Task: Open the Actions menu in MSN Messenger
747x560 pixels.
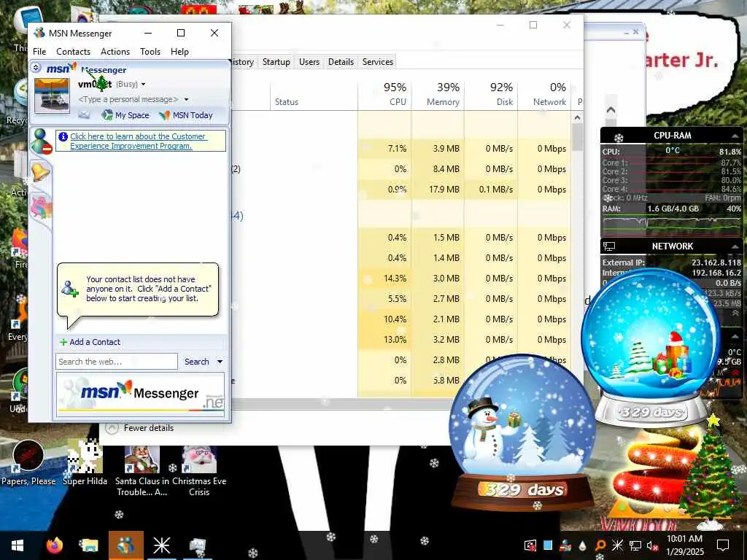Action: (115, 52)
